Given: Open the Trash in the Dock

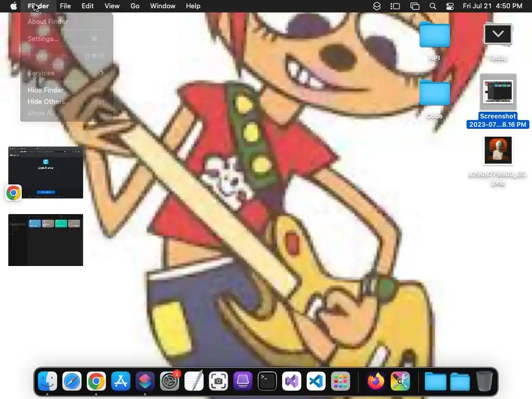Looking at the screenshot, I should click(484, 381).
